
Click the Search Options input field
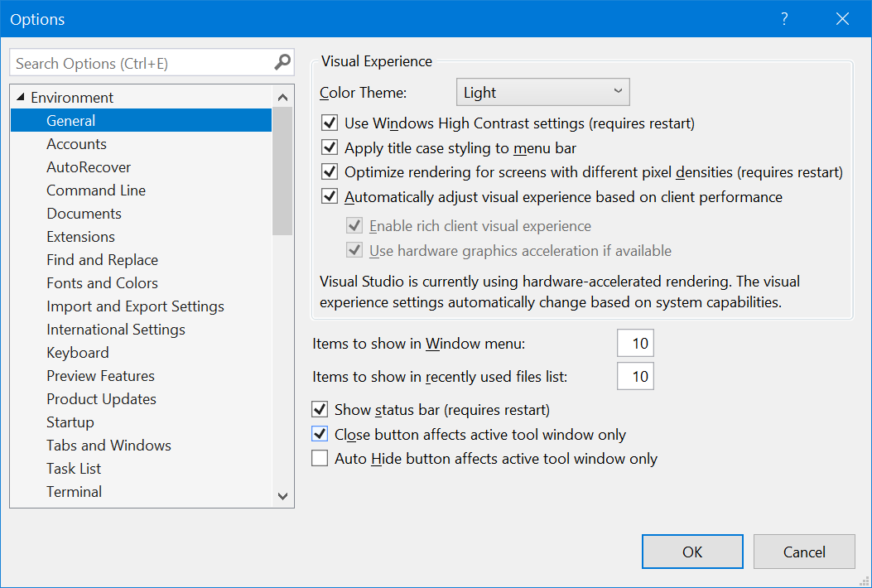pos(143,63)
